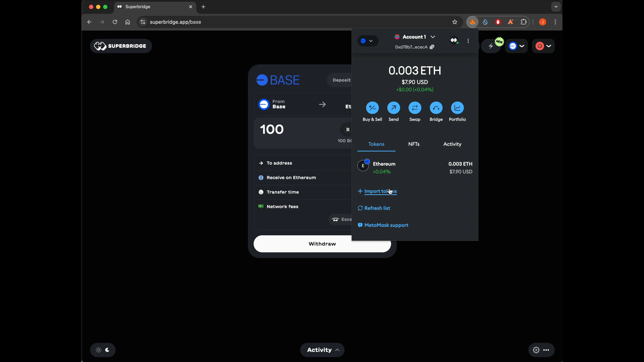Click the Send arrow icon

click(x=393, y=108)
